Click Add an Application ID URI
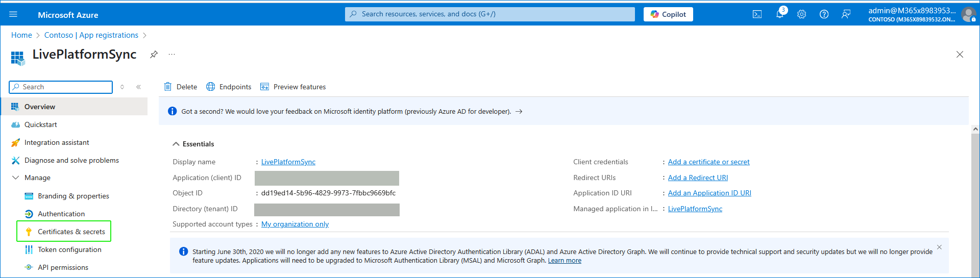Image resolution: width=980 pixels, height=278 pixels. pyautogui.click(x=709, y=193)
